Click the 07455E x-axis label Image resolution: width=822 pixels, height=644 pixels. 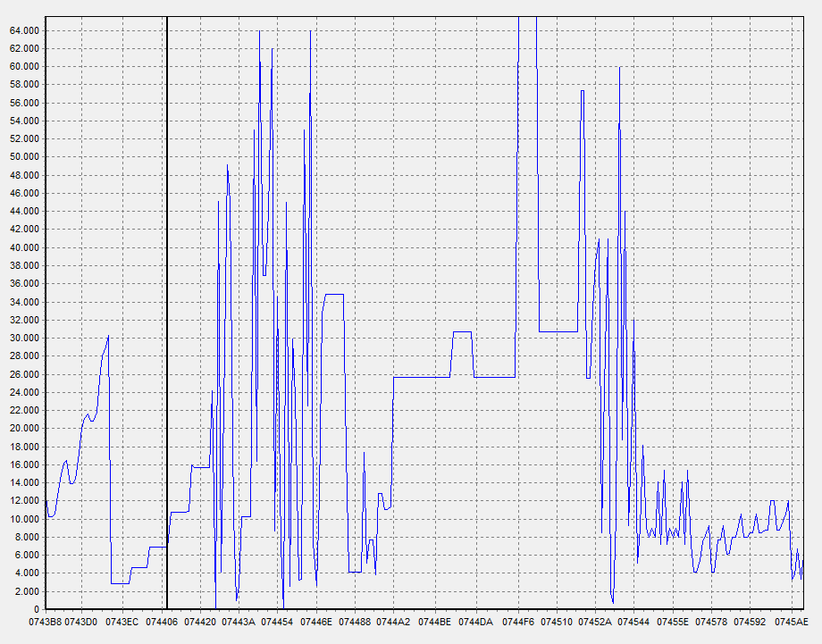[673, 622]
